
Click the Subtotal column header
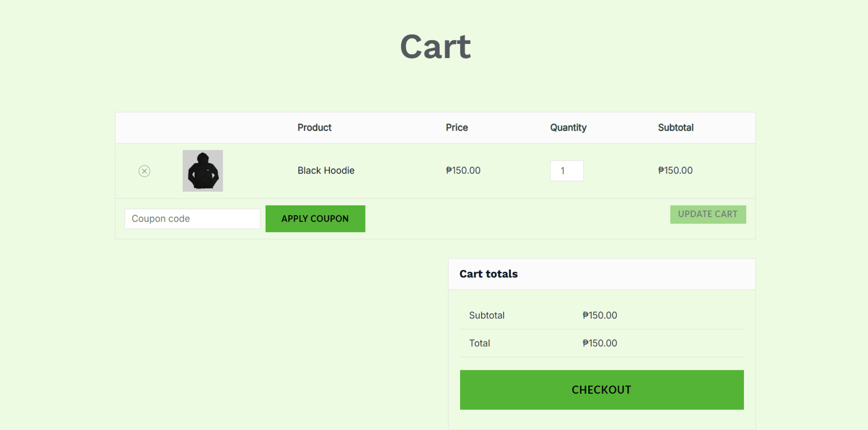coord(676,128)
